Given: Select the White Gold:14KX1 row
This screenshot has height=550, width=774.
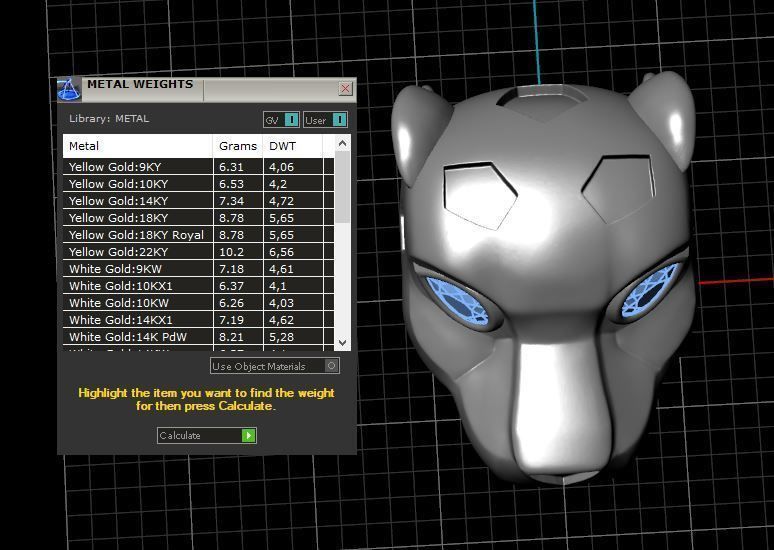Looking at the screenshot, I should coord(198,320).
